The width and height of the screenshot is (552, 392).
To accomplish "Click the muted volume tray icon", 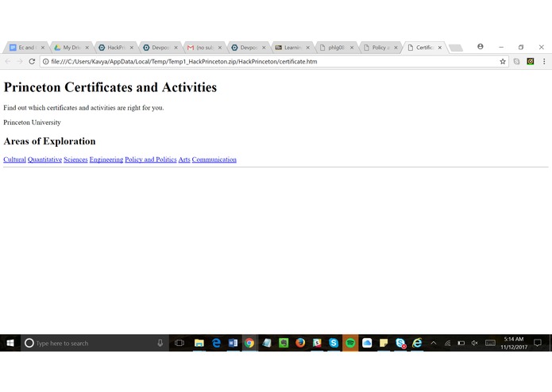I will (x=474, y=343).
